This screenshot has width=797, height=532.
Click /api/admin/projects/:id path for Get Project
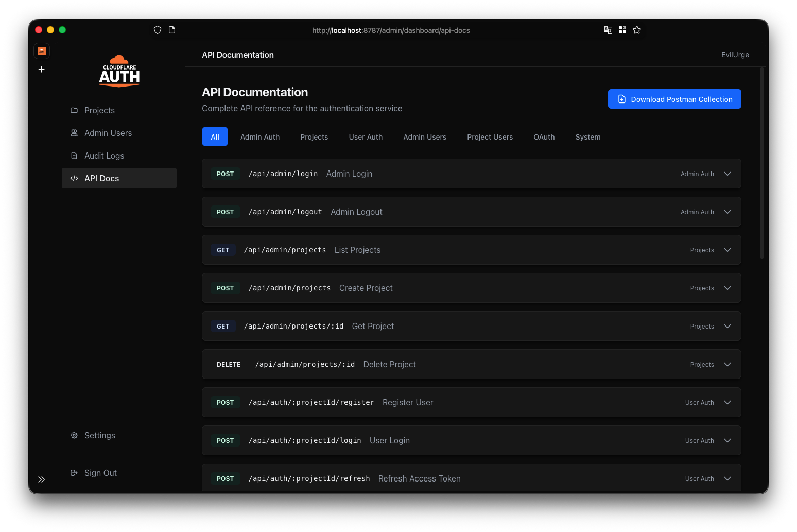[x=293, y=326]
